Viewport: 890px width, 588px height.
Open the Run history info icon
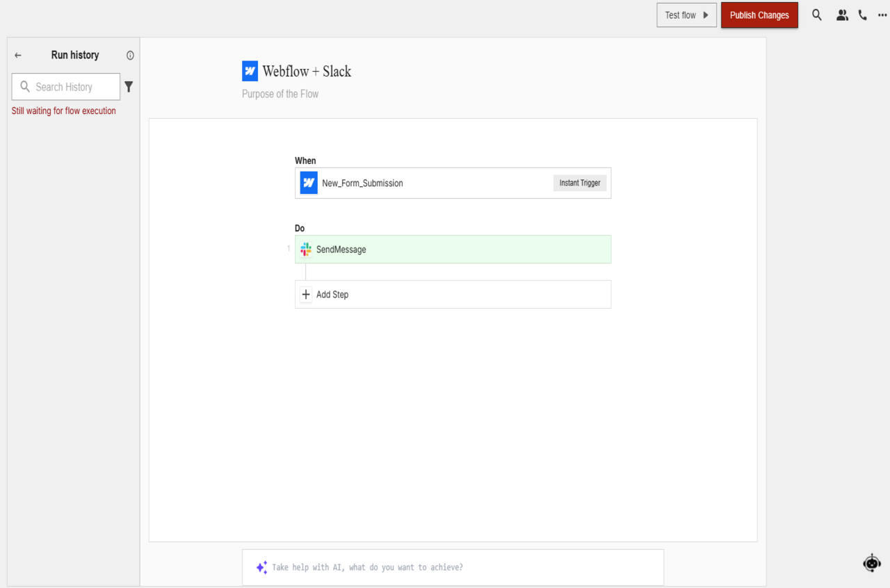click(130, 56)
